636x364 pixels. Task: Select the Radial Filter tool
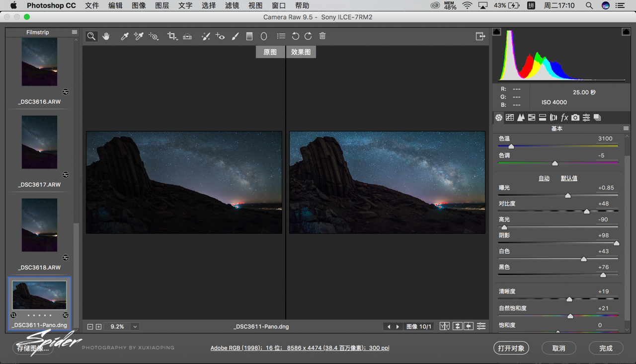coord(264,36)
